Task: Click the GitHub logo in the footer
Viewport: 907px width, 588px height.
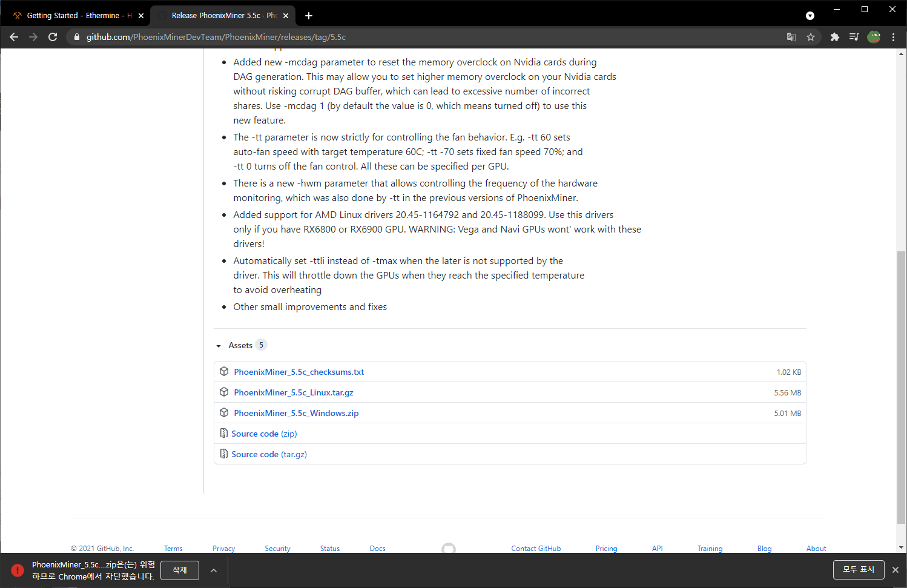Action: click(x=449, y=547)
